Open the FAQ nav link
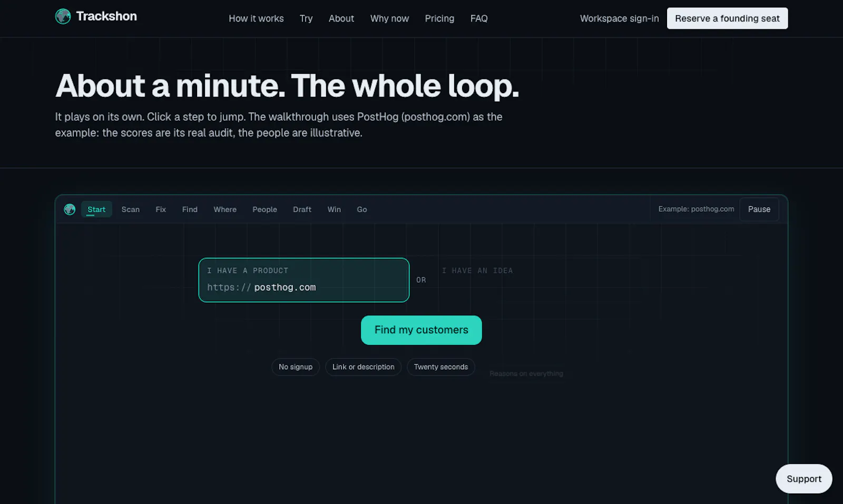Image resolution: width=843 pixels, height=504 pixels. click(x=479, y=18)
